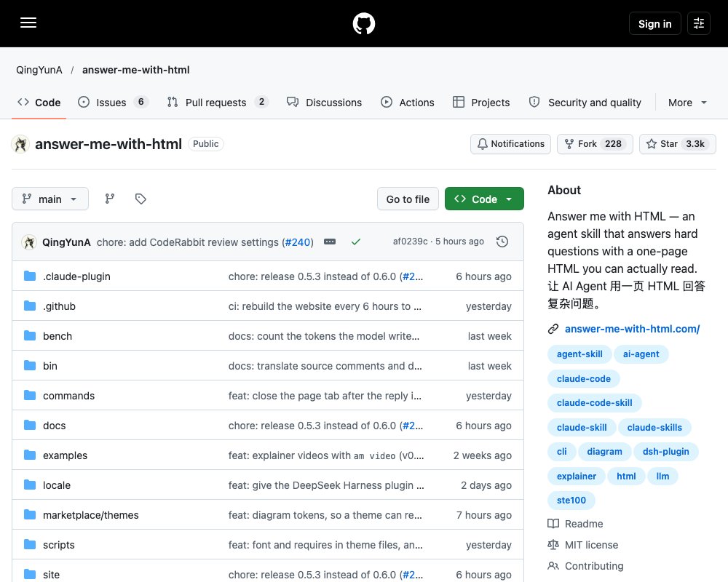Open the tags icon in the file toolbar
Image resolution: width=728 pixels, height=582 pixels.
[141, 199]
